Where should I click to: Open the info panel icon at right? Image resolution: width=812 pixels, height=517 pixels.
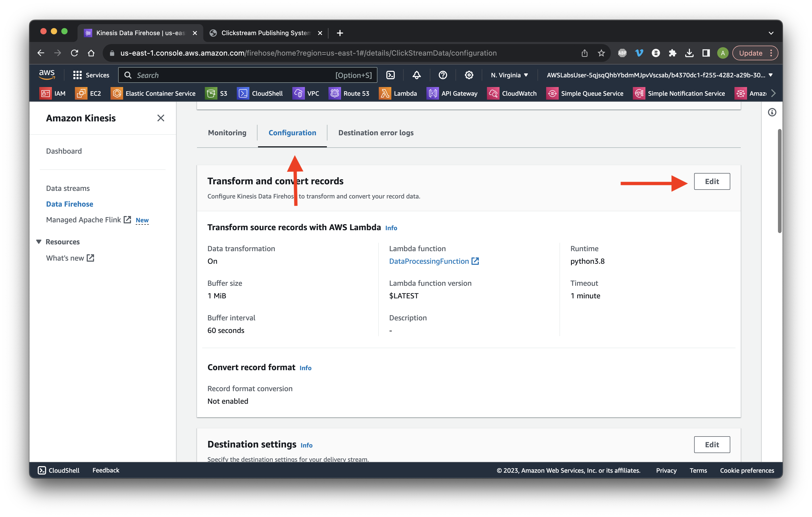772,112
